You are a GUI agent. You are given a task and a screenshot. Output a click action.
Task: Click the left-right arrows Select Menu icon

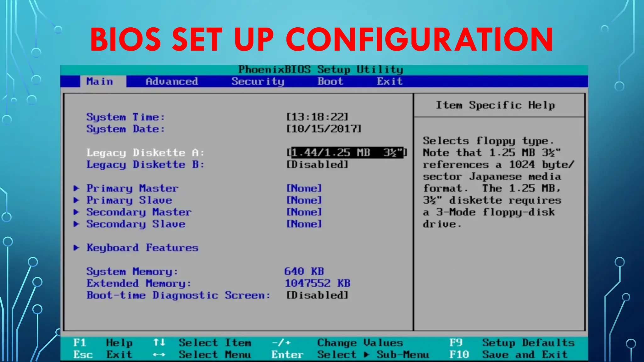(x=159, y=355)
